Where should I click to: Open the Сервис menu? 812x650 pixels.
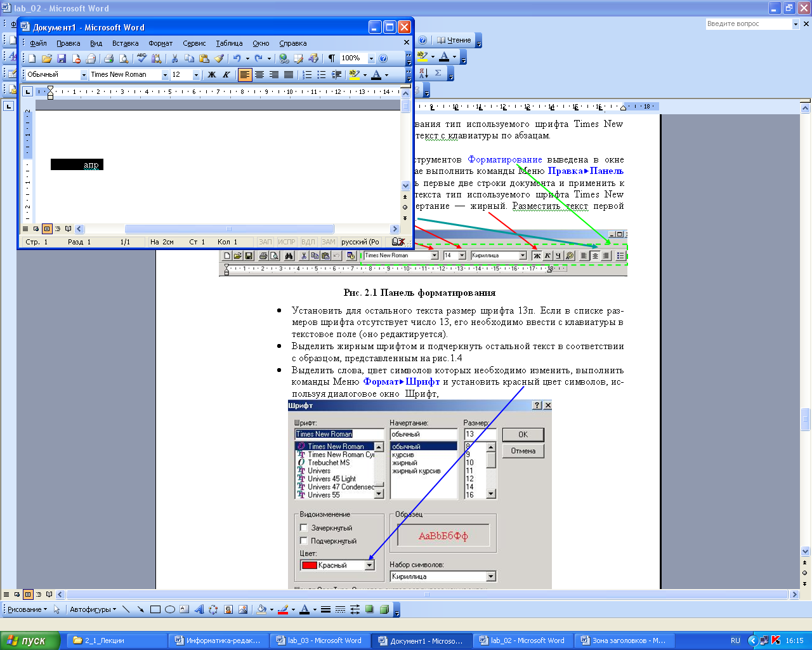coord(194,43)
